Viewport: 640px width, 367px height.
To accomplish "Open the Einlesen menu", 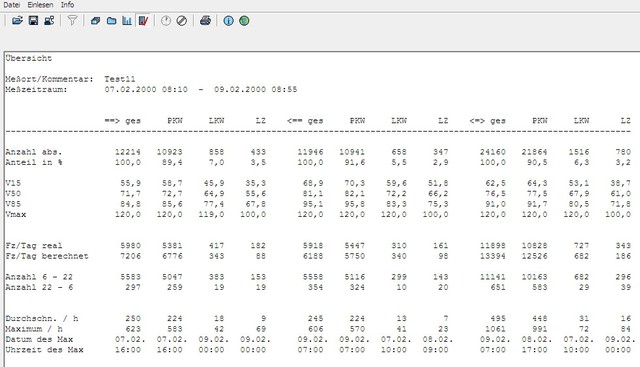I will coord(40,5).
